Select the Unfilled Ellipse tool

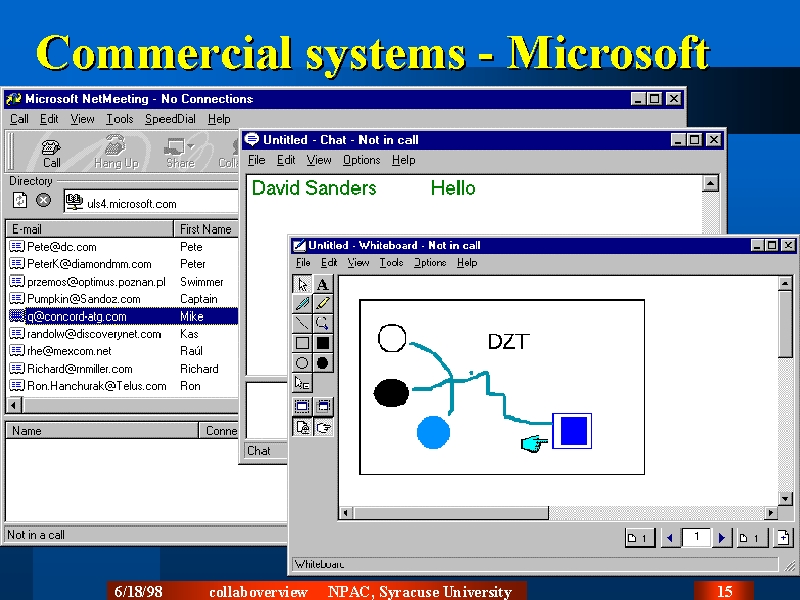pos(302,363)
